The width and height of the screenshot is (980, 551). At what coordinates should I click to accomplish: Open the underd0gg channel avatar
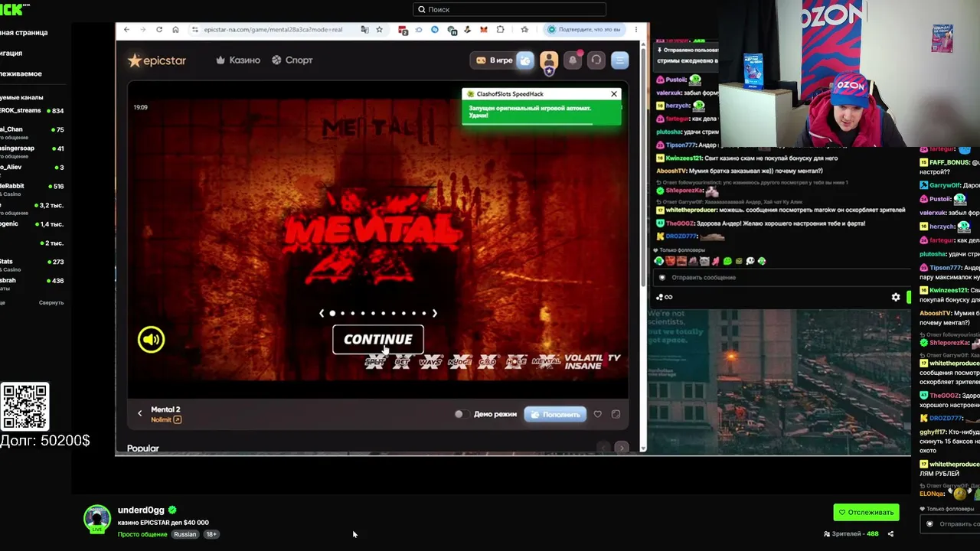97,519
